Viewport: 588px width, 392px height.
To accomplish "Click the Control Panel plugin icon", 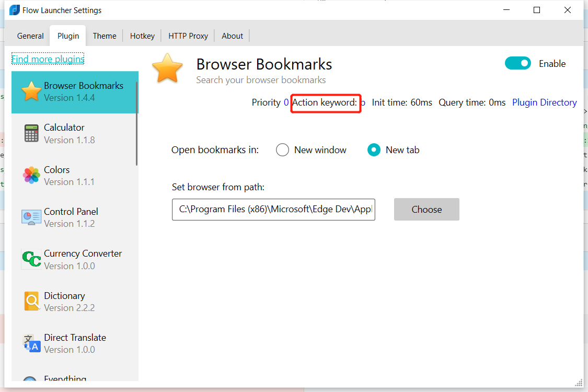I will (31, 217).
